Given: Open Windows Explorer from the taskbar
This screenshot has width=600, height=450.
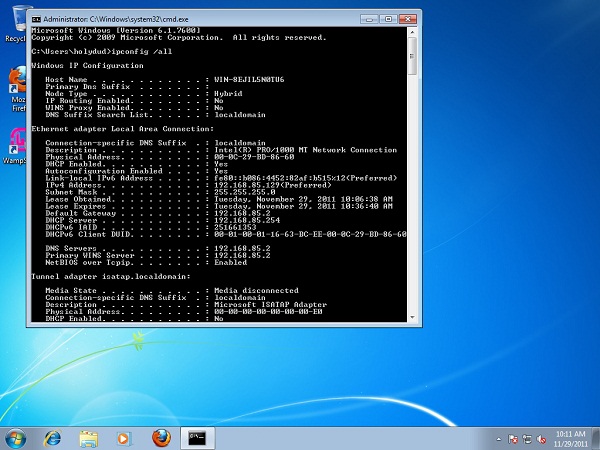Looking at the screenshot, I should [x=88, y=437].
